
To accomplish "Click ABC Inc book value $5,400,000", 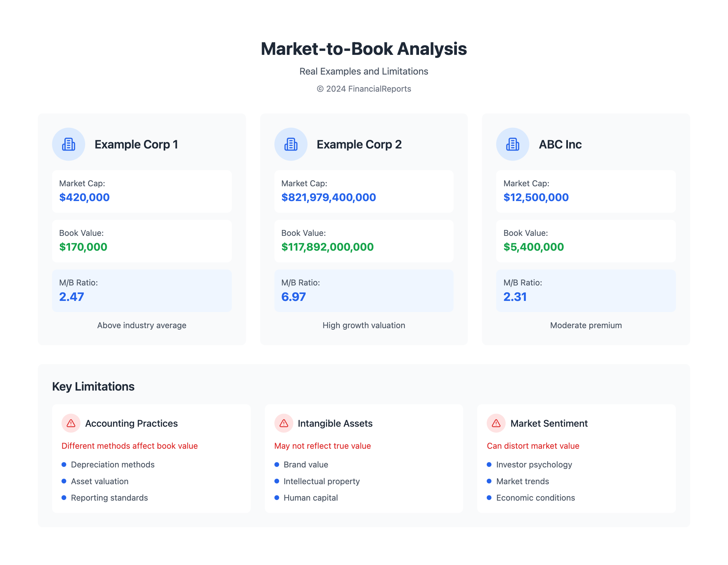I will click(x=533, y=247).
